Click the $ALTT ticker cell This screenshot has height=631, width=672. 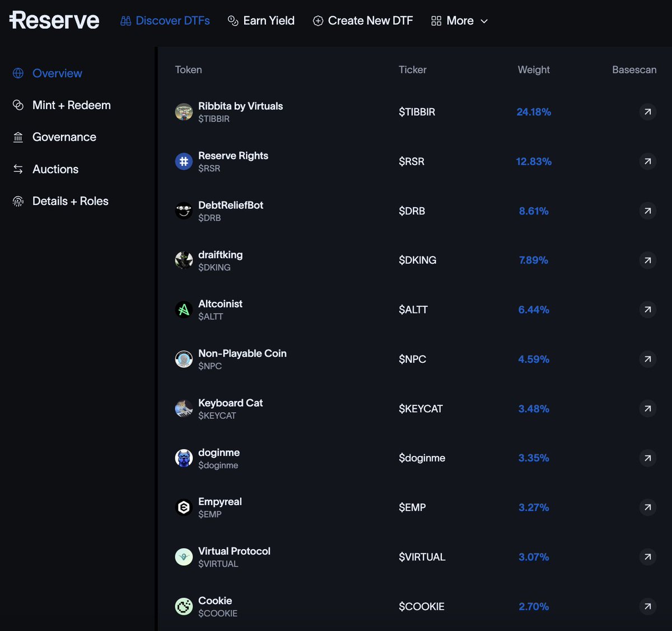tap(413, 310)
